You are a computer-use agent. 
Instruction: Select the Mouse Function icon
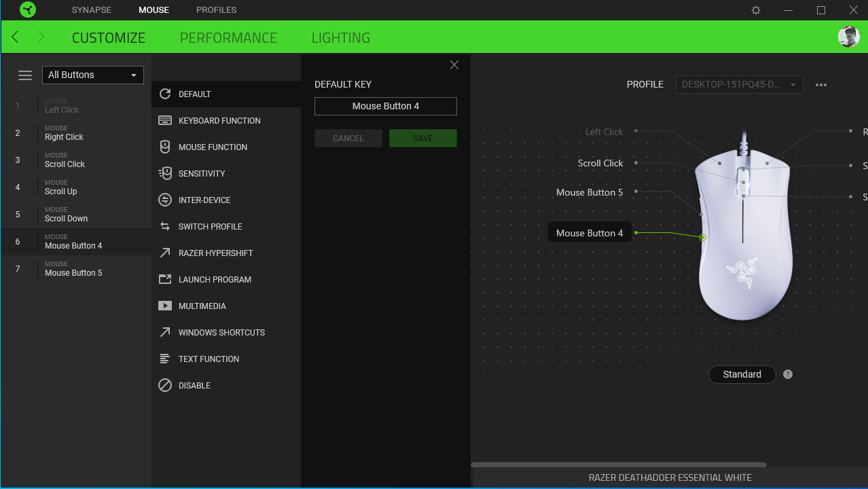(164, 147)
